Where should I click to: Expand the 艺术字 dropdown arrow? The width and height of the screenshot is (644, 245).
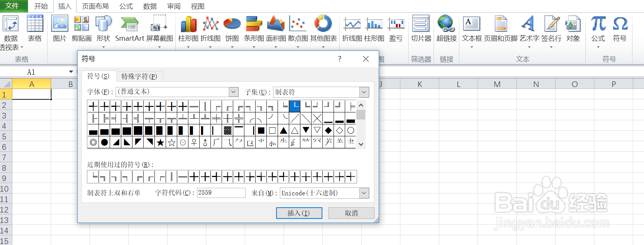(529, 47)
